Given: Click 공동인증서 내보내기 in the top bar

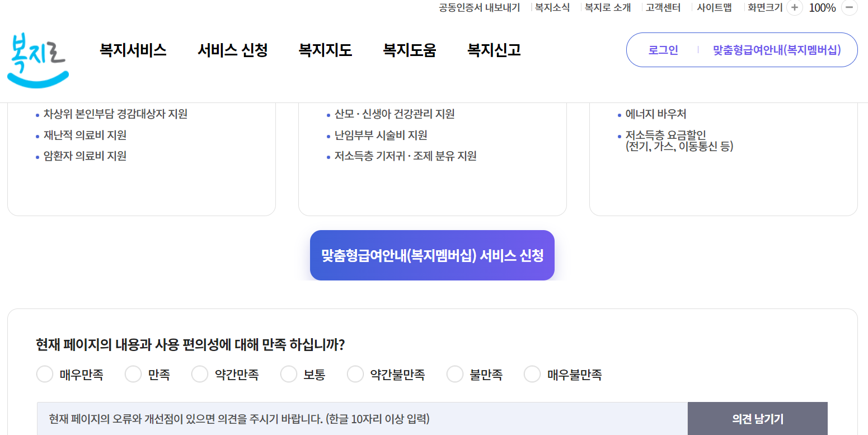Looking at the screenshot, I should [x=478, y=8].
